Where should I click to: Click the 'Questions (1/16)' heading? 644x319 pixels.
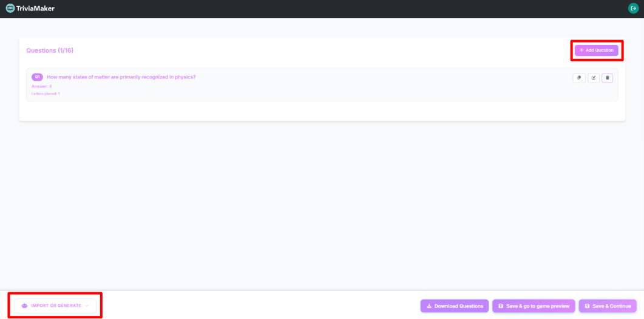(x=50, y=50)
